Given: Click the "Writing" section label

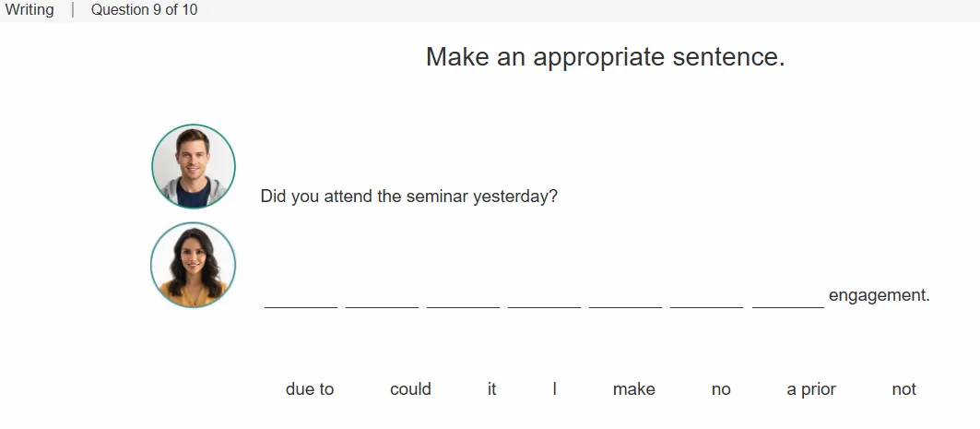Looking at the screenshot, I should point(30,10).
